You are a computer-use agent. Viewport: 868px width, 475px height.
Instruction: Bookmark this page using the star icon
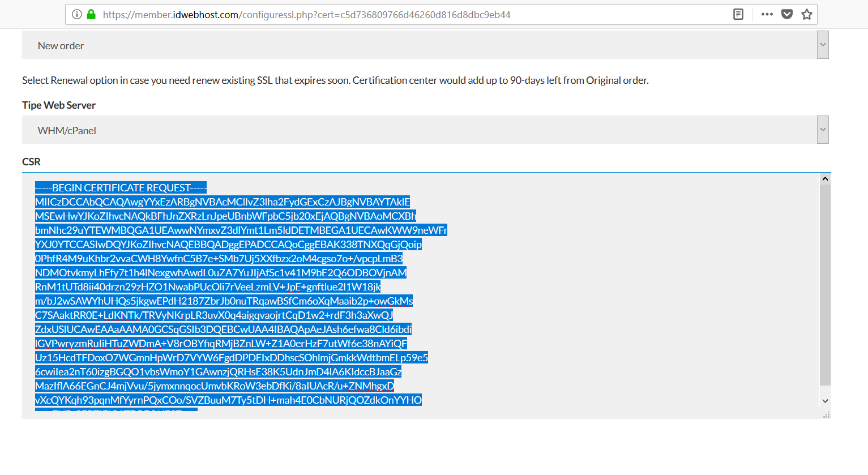pos(806,14)
